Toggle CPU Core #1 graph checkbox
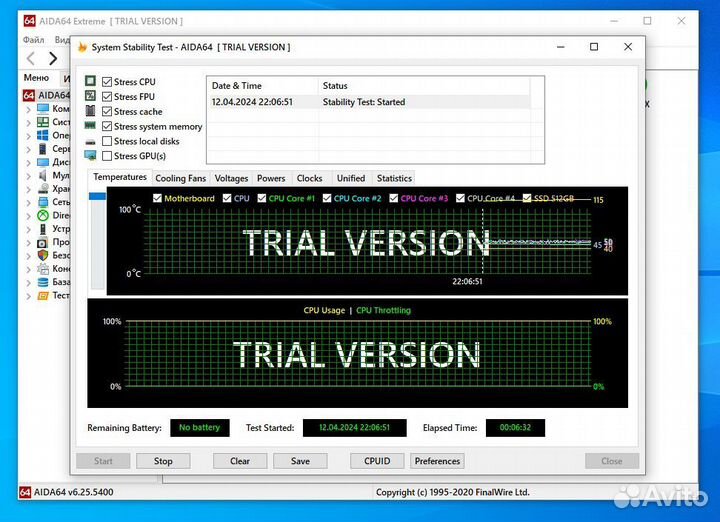The height and width of the screenshot is (522, 720). (x=262, y=198)
